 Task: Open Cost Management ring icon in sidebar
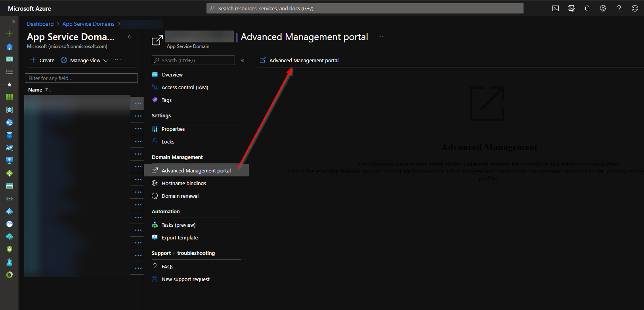(x=10, y=275)
